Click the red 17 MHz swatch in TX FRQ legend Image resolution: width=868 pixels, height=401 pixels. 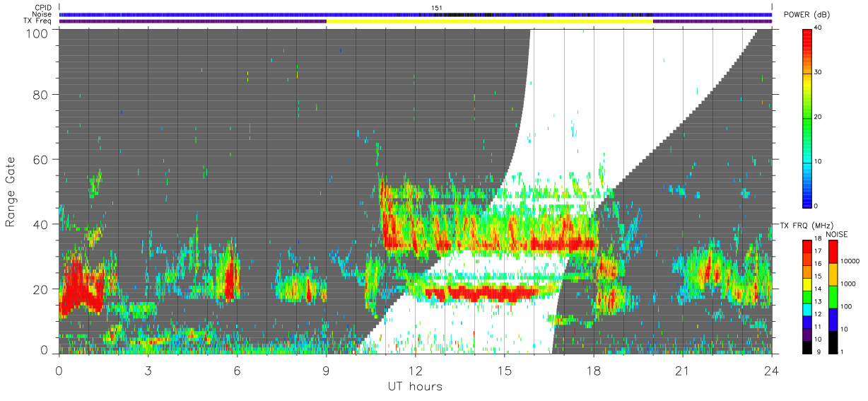click(x=807, y=246)
